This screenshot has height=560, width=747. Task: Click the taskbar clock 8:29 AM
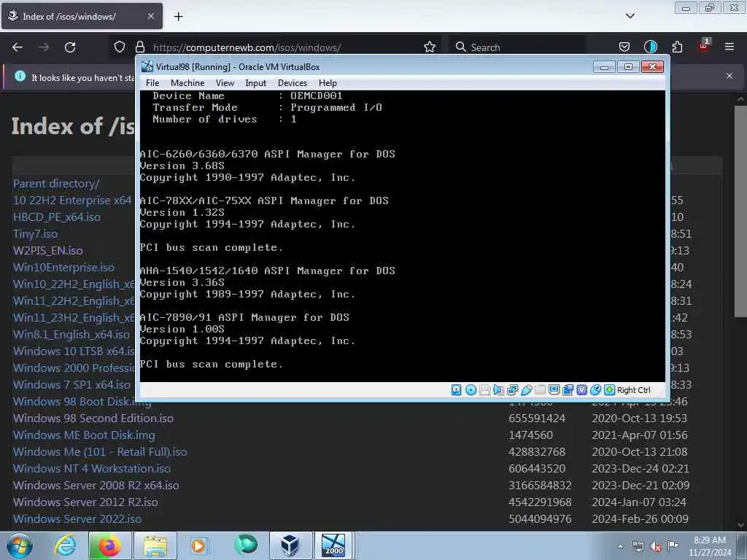pos(710,546)
